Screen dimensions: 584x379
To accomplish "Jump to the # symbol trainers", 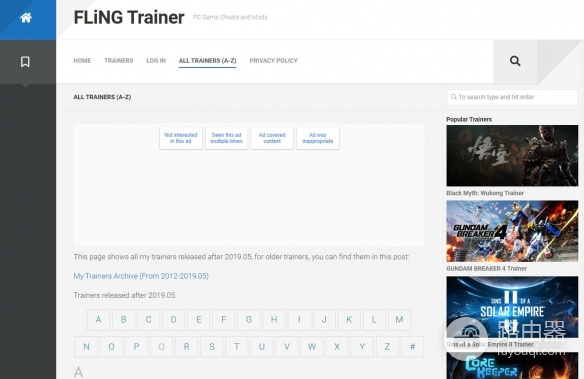I will (412, 347).
